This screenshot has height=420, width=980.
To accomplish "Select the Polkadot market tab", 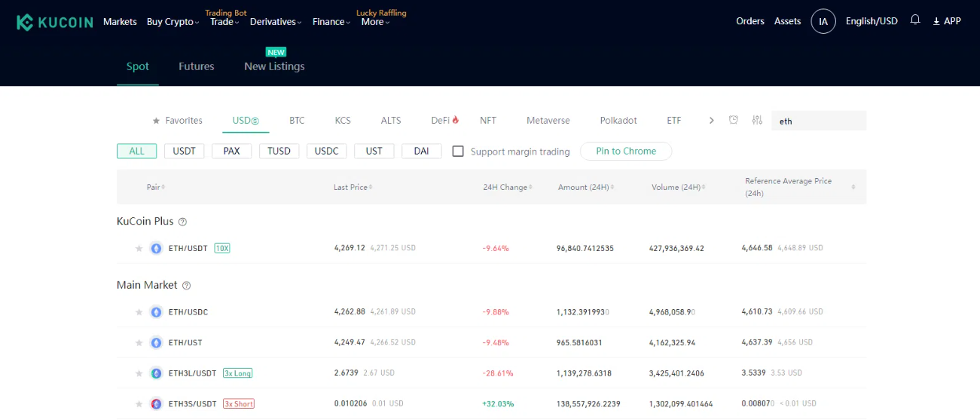I will click(x=618, y=121).
